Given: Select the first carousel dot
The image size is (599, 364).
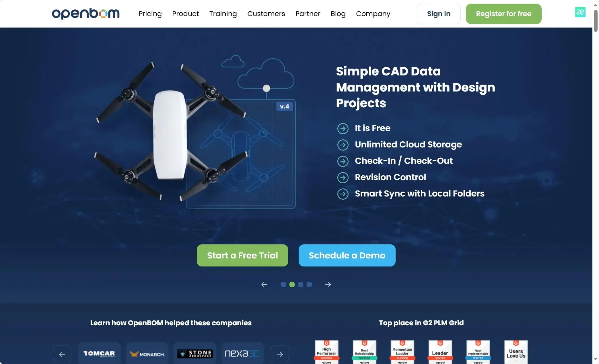Looking at the screenshot, I should click(283, 285).
